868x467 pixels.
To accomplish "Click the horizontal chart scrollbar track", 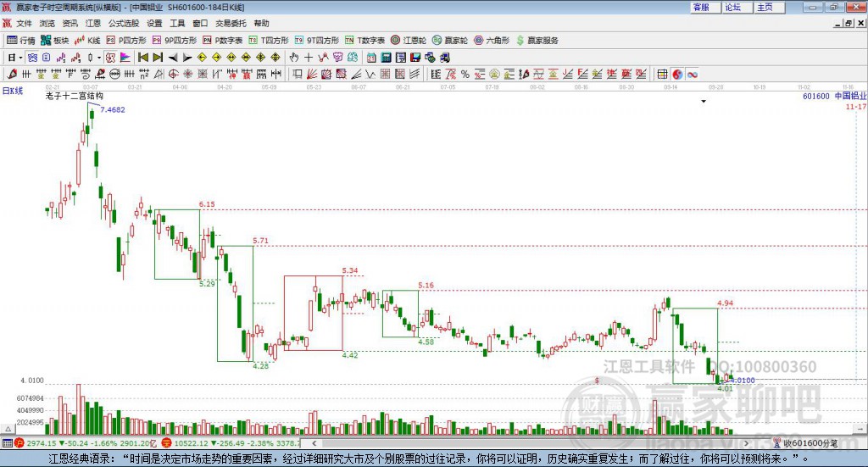I will 529,443.
